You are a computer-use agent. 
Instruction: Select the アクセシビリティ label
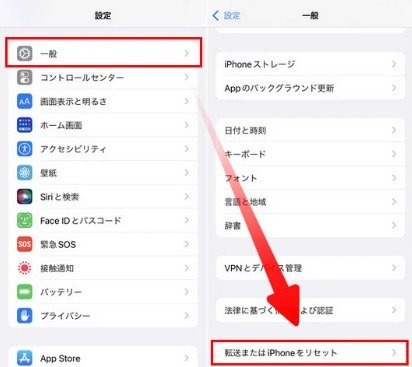tap(73, 149)
